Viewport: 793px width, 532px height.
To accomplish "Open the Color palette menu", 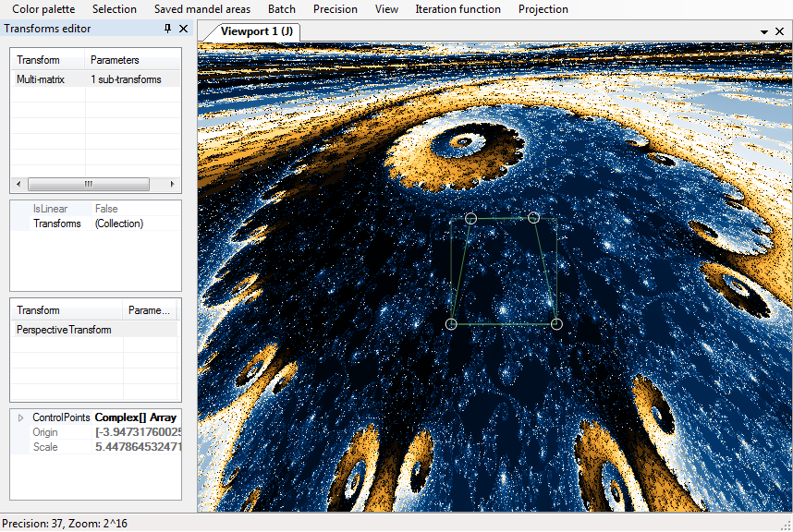I will (43, 9).
